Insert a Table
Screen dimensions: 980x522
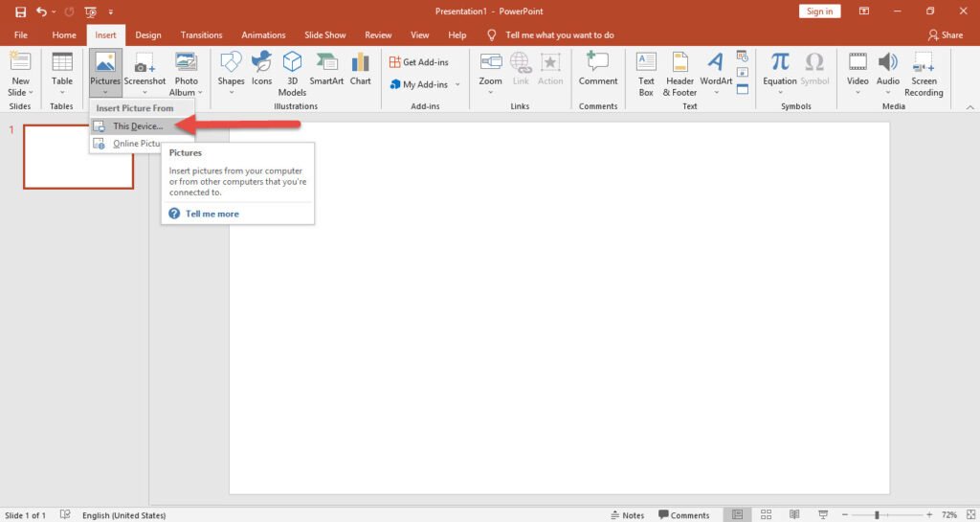[62, 73]
